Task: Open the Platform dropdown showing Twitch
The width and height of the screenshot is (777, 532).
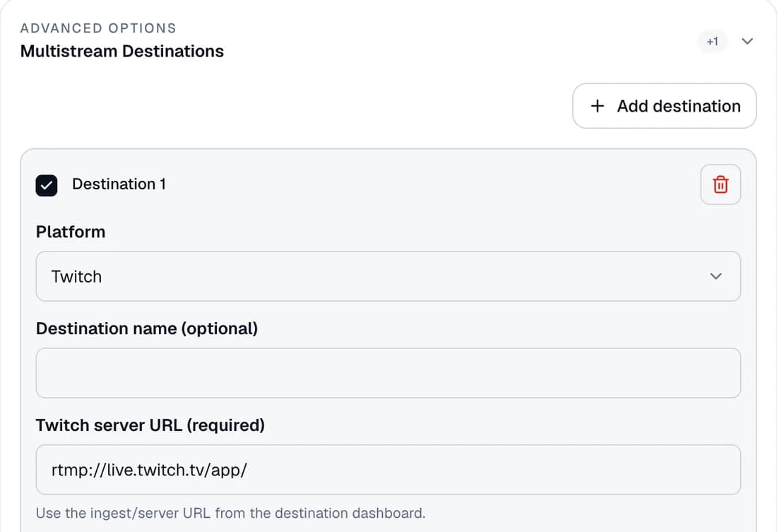Action: (388, 276)
